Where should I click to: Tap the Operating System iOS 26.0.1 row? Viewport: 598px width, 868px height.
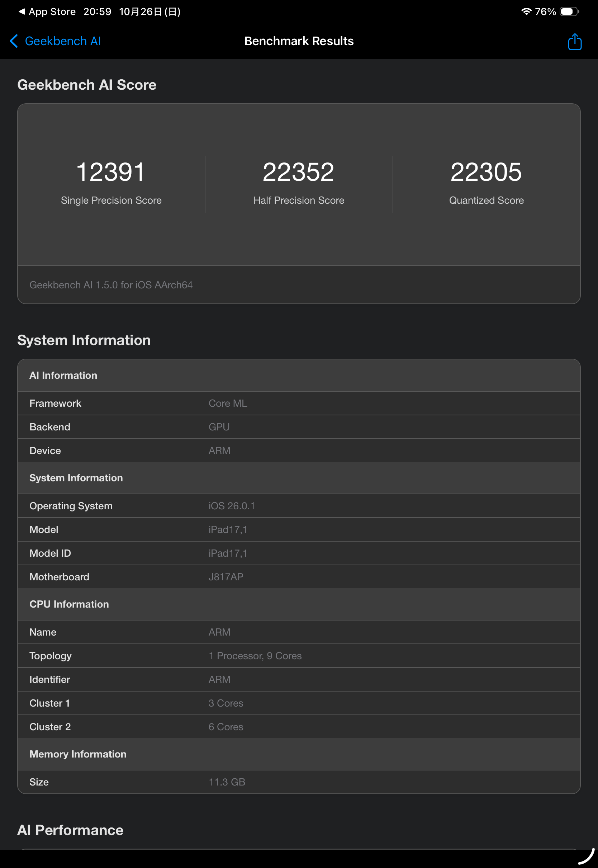pos(299,506)
